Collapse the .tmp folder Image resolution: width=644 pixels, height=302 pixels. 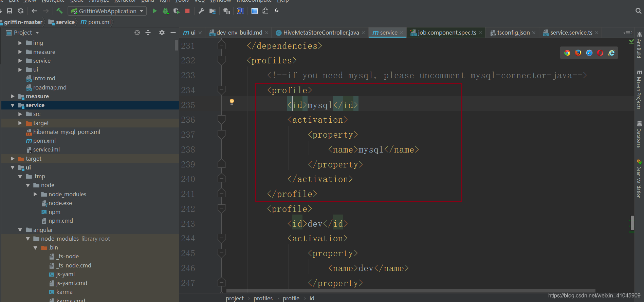pos(20,177)
